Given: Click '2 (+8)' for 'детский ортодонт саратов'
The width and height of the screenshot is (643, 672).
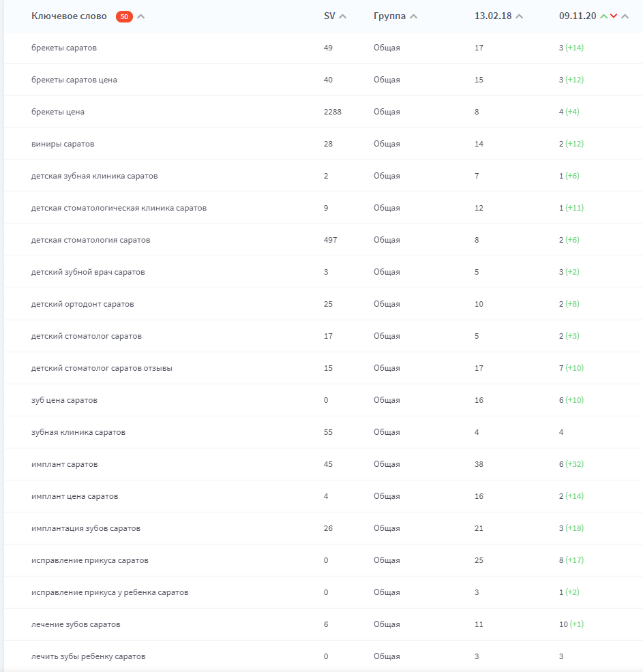Looking at the screenshot, I should [569, 304].
